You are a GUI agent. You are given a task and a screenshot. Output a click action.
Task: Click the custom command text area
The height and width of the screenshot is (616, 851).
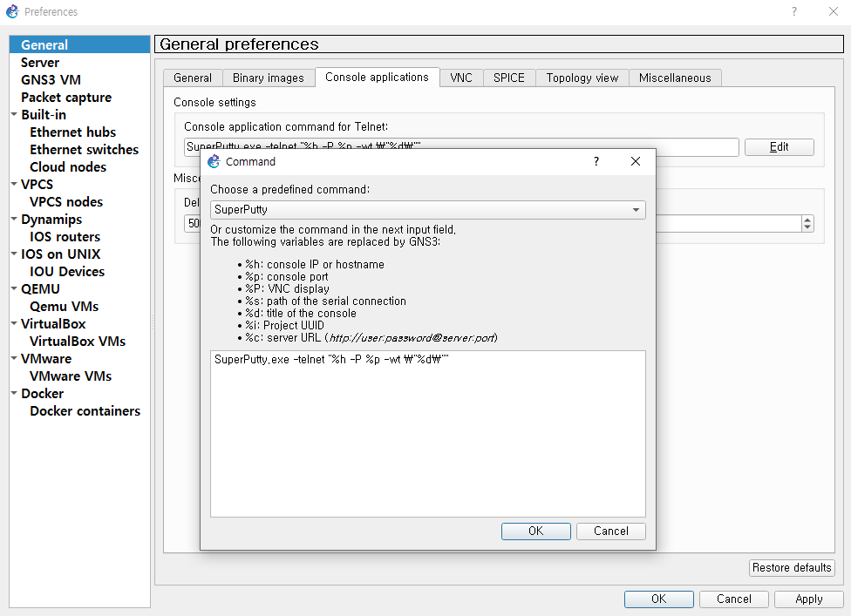click(x=427, y=434)
